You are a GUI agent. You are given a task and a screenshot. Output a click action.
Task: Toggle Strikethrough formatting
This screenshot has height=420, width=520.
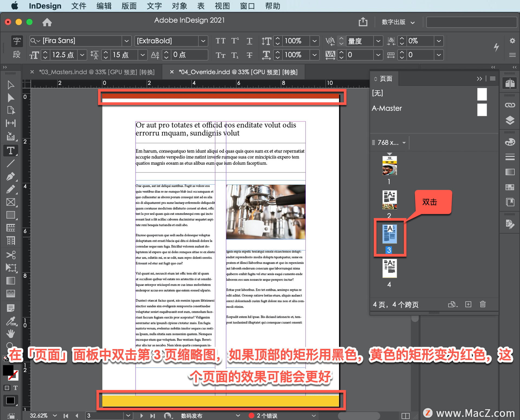[x=249, y=55]
